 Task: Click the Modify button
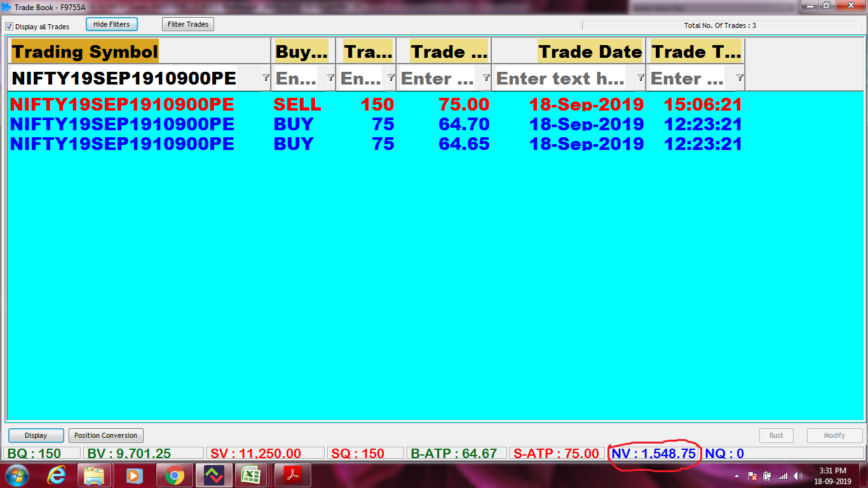[834, 435]
